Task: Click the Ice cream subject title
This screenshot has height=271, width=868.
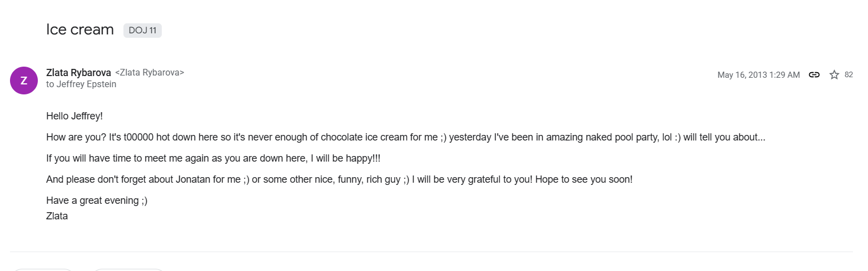Action: 80,29
